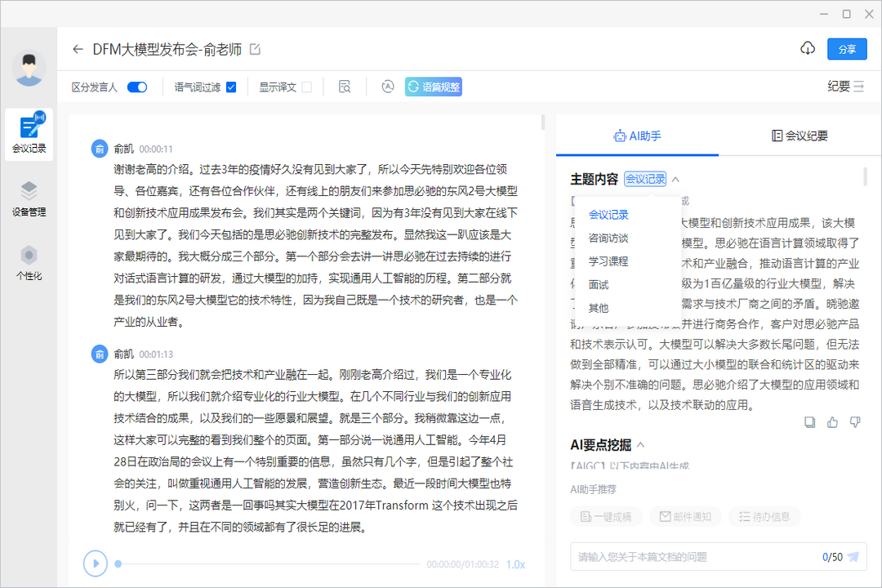The height and width of the screenshot is (588, 882).
Task: Click the 分享 button
Action: (847, 49)
